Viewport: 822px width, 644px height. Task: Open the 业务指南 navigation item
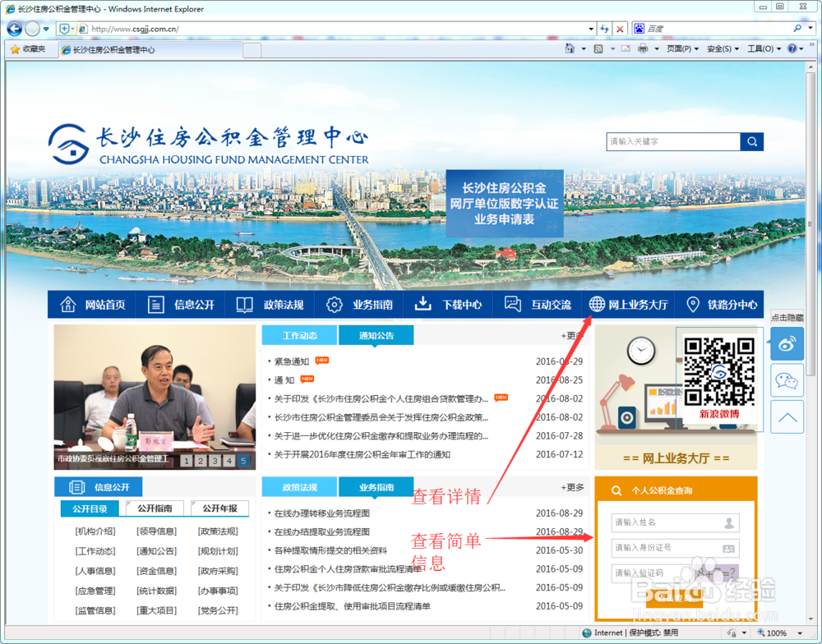(x=359, y=305)
